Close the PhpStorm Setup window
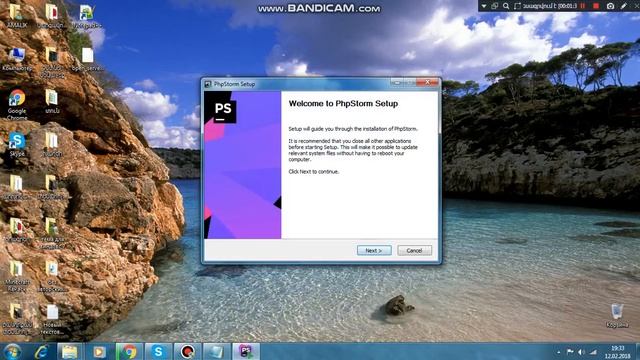640x360 pixels. [427, 82]
